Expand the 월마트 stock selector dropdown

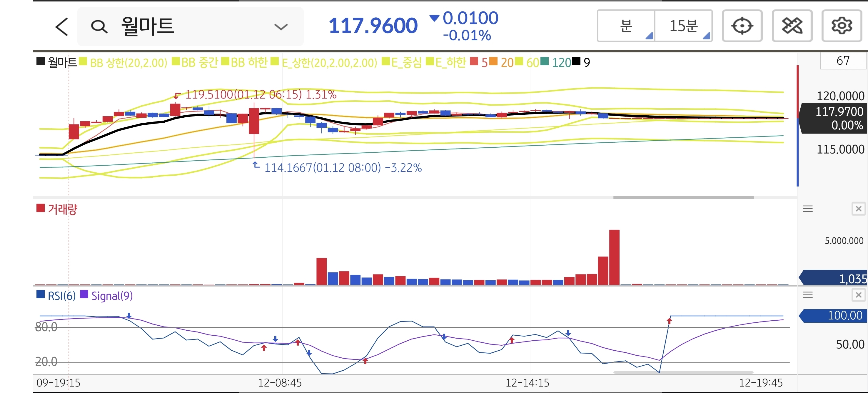[281, 27]
